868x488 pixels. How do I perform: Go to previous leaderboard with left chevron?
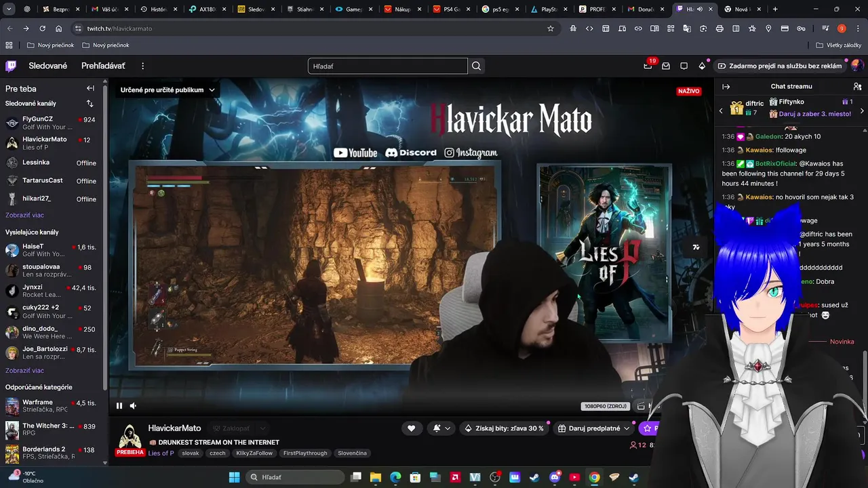point(721,110)
